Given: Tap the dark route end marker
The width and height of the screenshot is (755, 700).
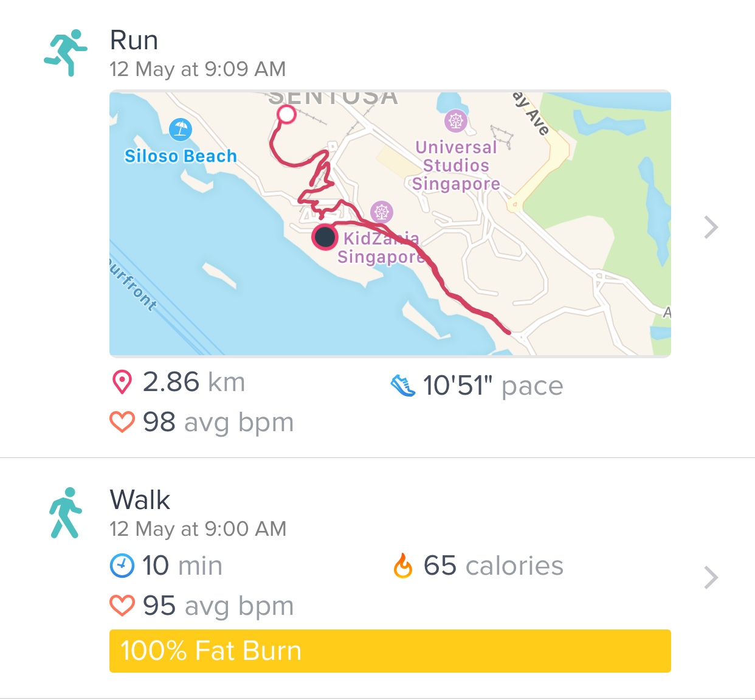Looking at the screenshot, I should (325, 237).
